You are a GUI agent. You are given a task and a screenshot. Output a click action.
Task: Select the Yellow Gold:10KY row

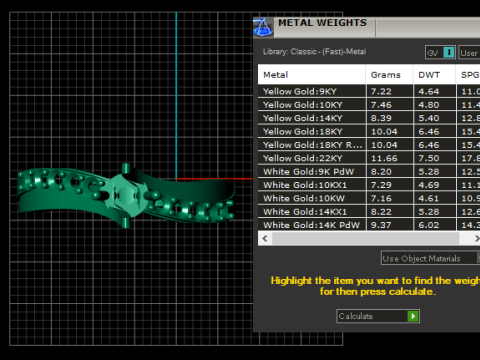click(x=369, y=105)
